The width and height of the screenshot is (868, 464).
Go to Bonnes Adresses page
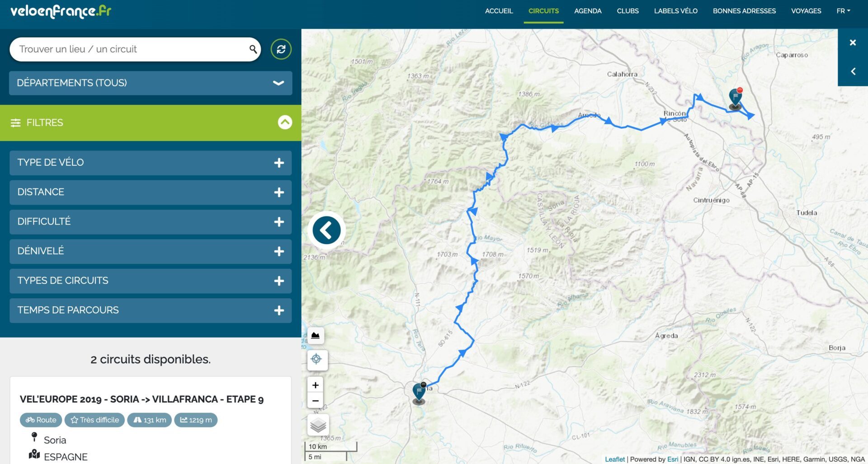tap(744, 11)
